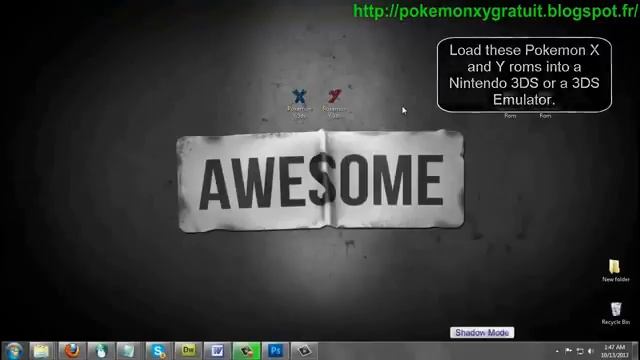Select the green highlighted taskbar app

pos(246,351)
